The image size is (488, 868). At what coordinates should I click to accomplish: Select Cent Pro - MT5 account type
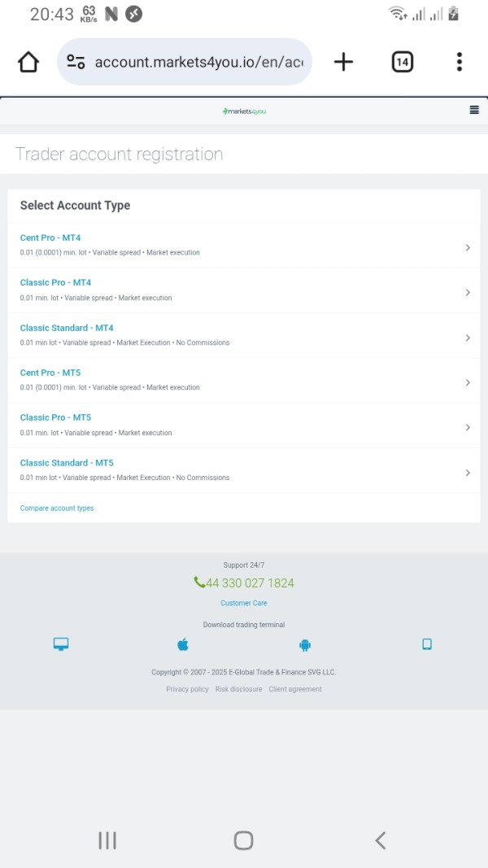click(243, 380)
